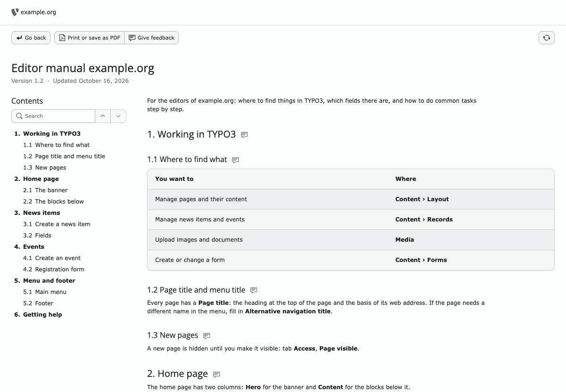Click the 1.2 Page title and menu title heading
Screen dimensions: 566x392
pos(196,290)
